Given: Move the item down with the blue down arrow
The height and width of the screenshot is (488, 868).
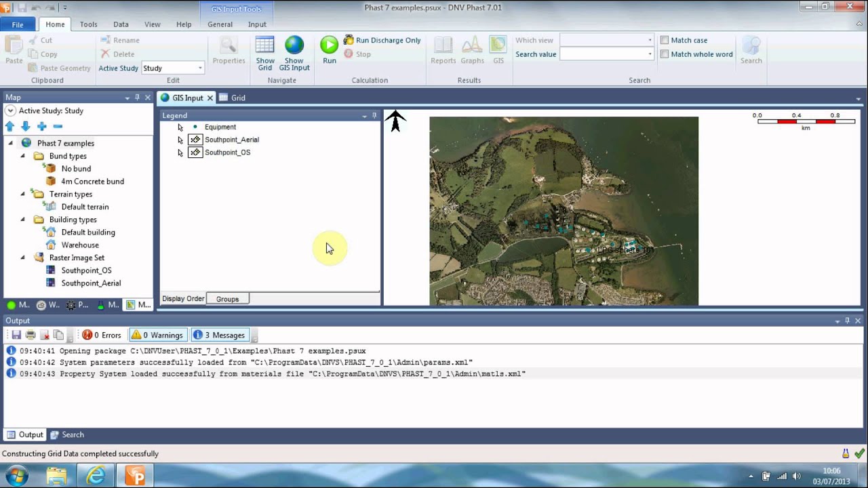Looking at the screenshot, I should [26, 126].
